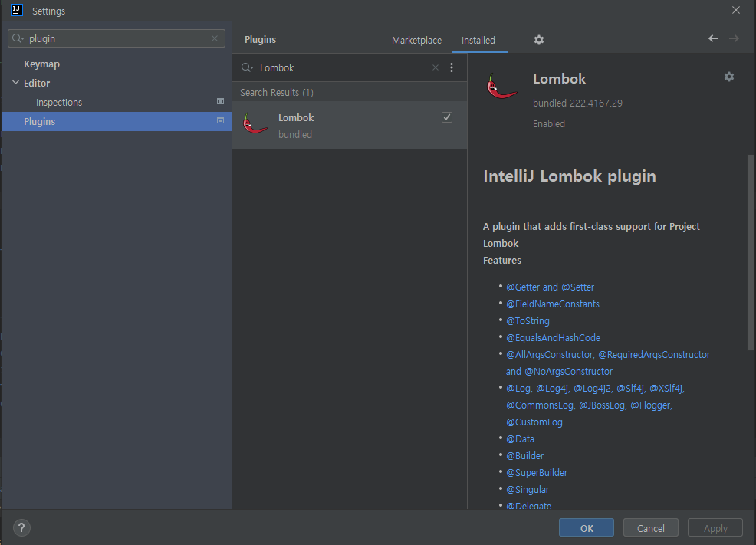Click the plugin search magnifier dropdown

click(248, 67)
